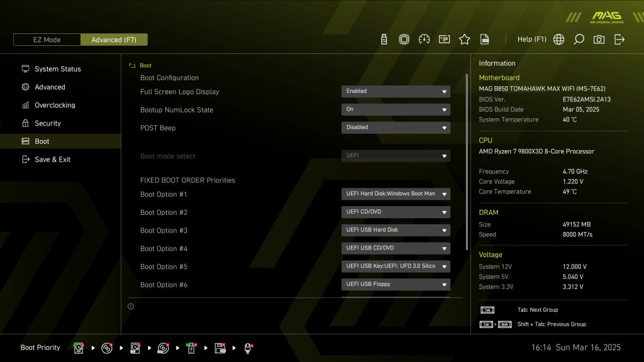Click the floppy disk icon in Boot Priority bar
Image resolution: width=644 pixels, height=362 pixels.
coord(220,348)
